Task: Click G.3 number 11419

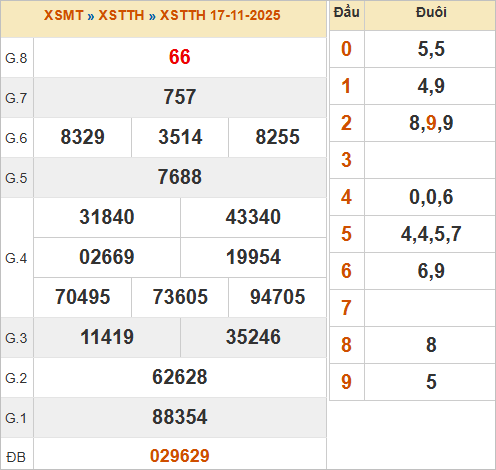Action: pyautogui.click(x=107, y=337)
